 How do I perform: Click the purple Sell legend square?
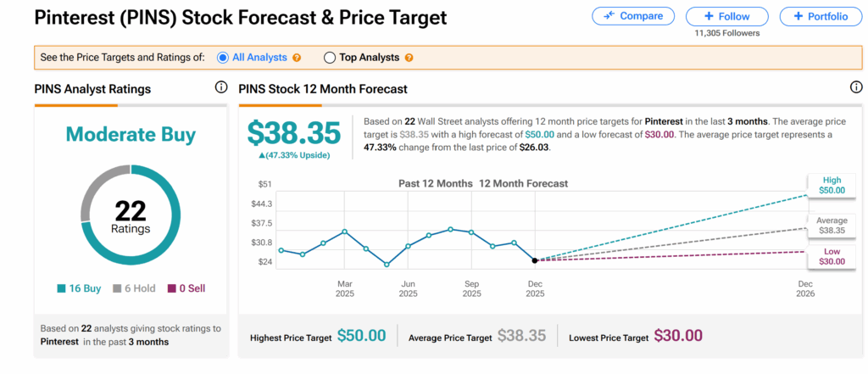point(172,288)
